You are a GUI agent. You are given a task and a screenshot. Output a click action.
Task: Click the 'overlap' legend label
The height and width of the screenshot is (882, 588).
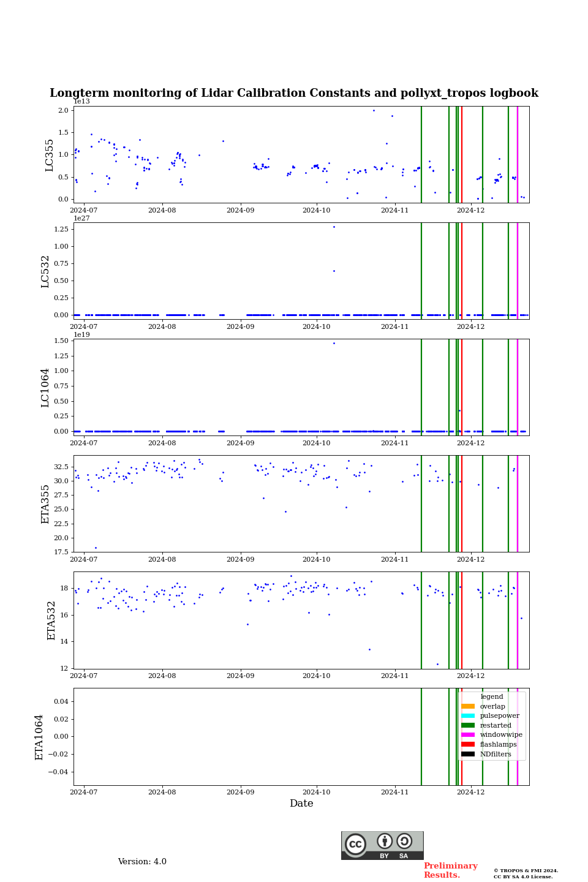pyautogui.click(x=492, y=706)
